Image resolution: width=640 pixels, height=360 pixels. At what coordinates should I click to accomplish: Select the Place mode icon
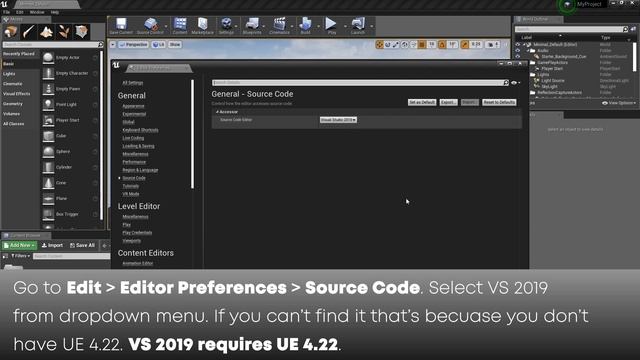[11, 32]
